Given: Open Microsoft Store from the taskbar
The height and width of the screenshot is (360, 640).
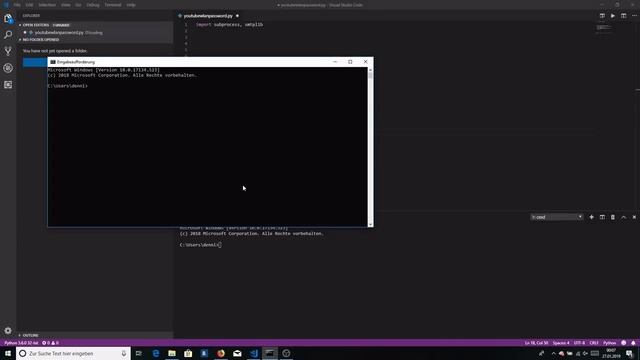Looking at the screenshot, I should click(x=188, y=353).
